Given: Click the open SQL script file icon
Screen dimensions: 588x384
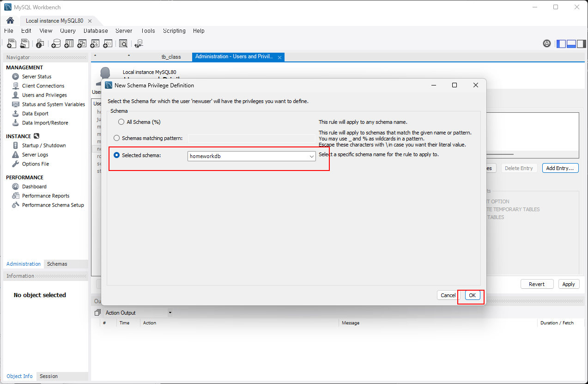Looking at the screenshot, I should (x=25, y=43).
